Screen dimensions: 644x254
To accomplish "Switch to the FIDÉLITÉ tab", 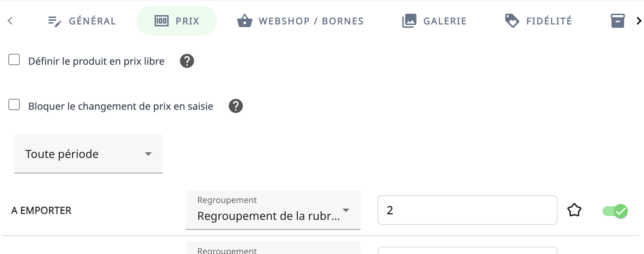I will pyautogui.click(x=539, y=21).
